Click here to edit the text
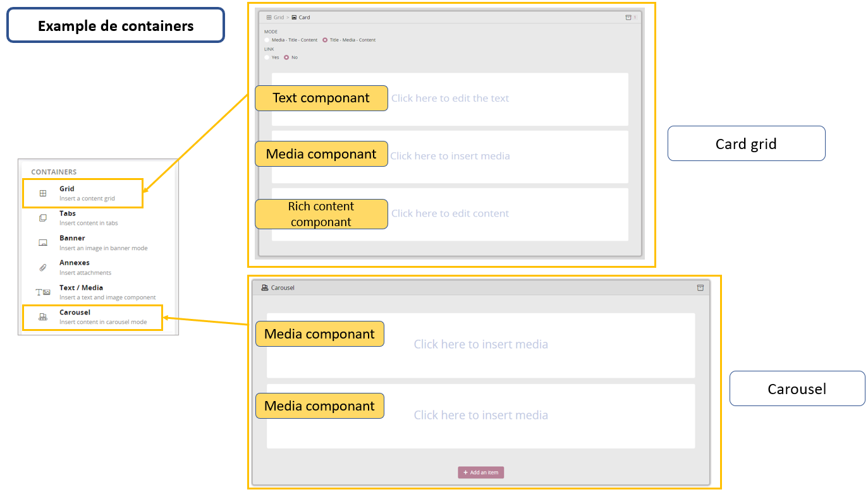This screenshot has width=868, height=492. pyautogui.click(x=450, y=98)
